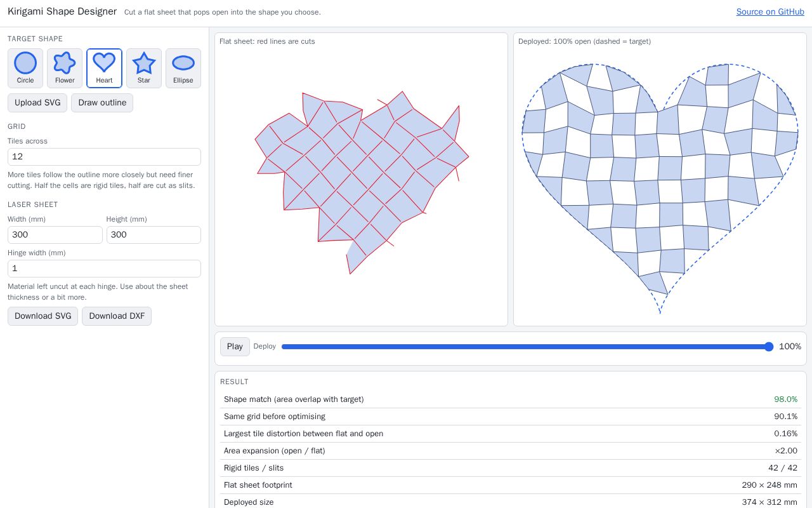Edit the Tiles across field
Viewport: 812px width, 508px height.
coord(104,157)
